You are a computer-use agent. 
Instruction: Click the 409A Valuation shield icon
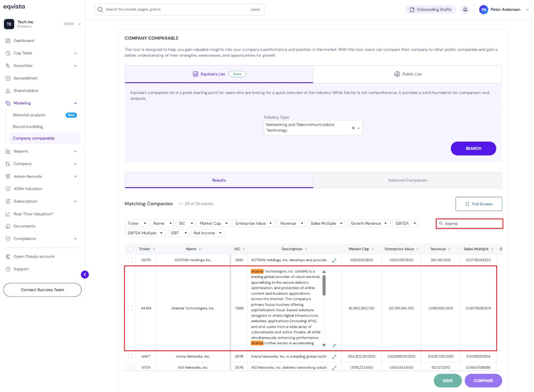8,189
